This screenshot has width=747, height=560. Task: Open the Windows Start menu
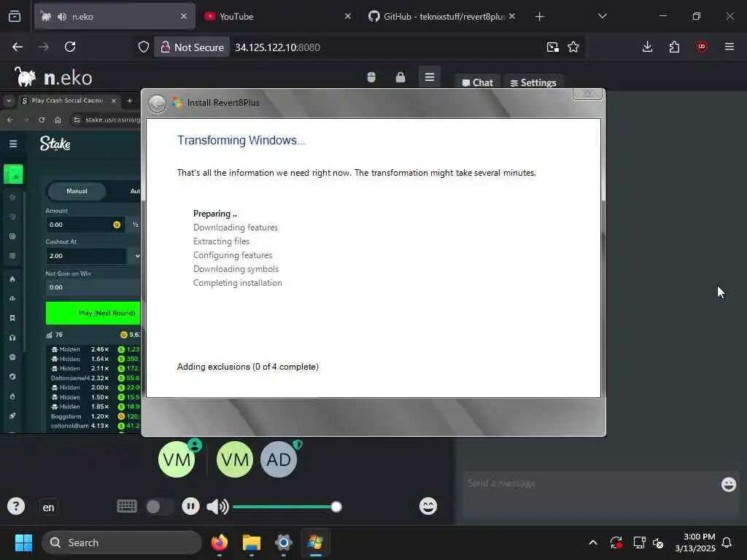coord(23,542)
